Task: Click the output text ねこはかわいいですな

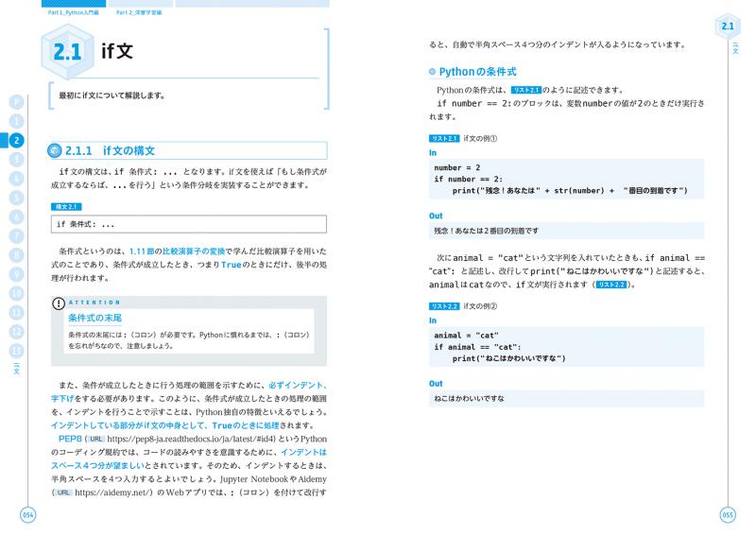Action: pos(469,399)
